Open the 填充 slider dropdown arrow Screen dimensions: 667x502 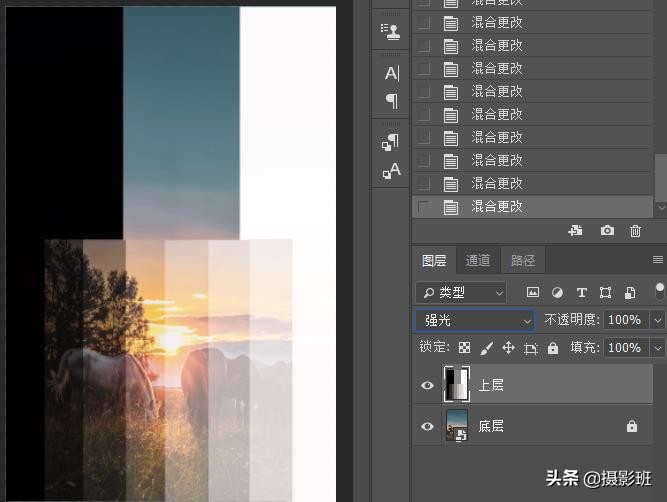coord(658,348)
